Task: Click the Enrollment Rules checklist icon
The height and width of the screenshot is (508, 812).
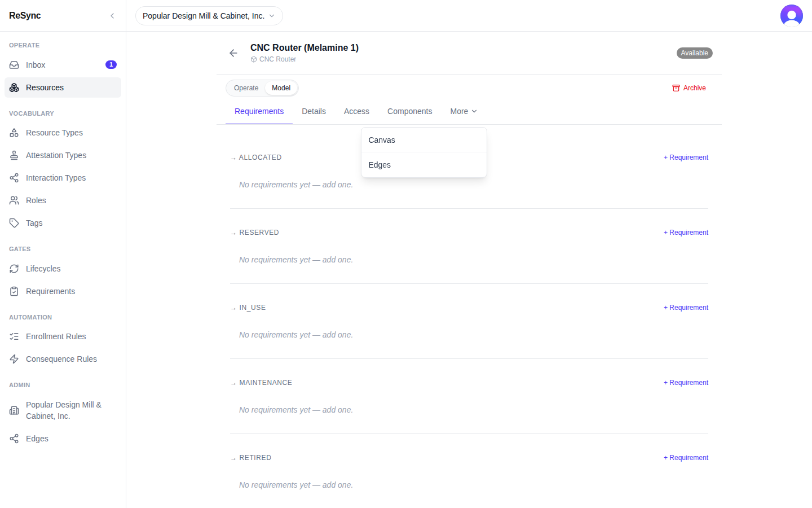Action: pyautogui.click(x=14, y=336)
